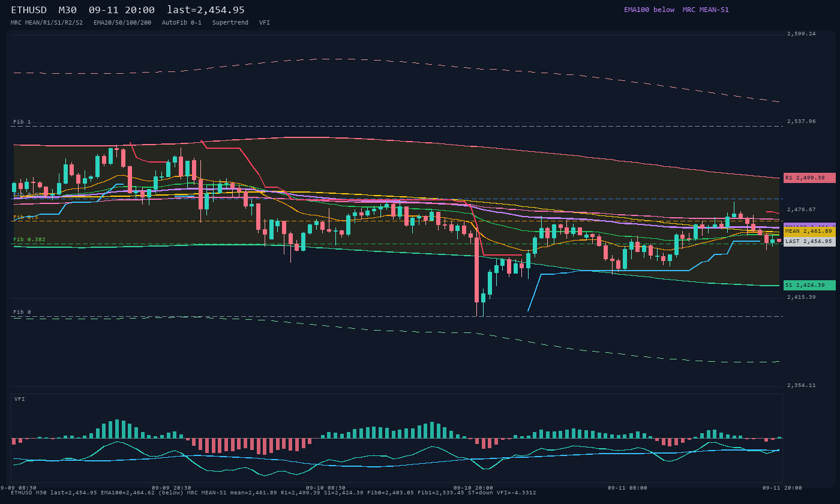The image size is (840, 504).
Task: Click the 2,537.96 price axis label
Action: coord(802,121)
